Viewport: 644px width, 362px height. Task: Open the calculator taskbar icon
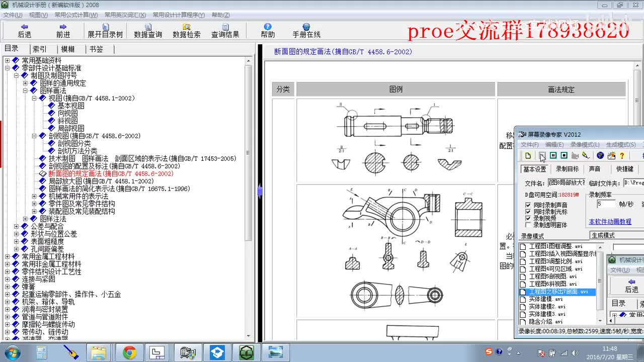pos(42,353)
